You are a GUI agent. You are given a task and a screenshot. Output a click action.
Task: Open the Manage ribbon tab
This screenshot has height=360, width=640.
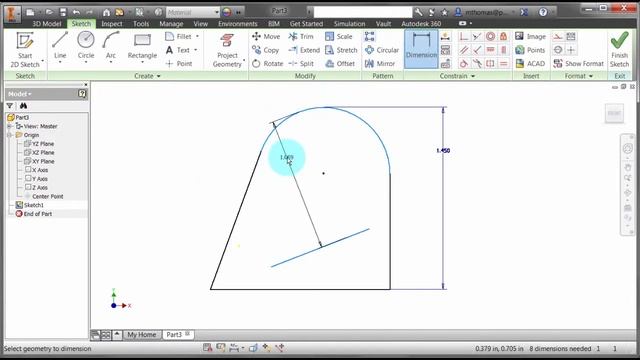[x=171, y=24]
